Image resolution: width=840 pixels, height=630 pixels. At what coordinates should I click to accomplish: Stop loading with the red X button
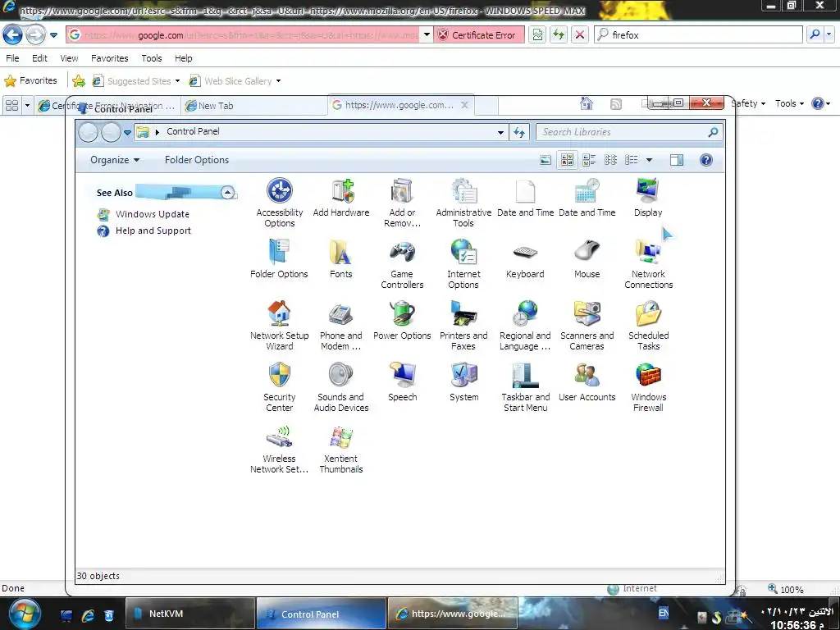(x=579, y=34)
